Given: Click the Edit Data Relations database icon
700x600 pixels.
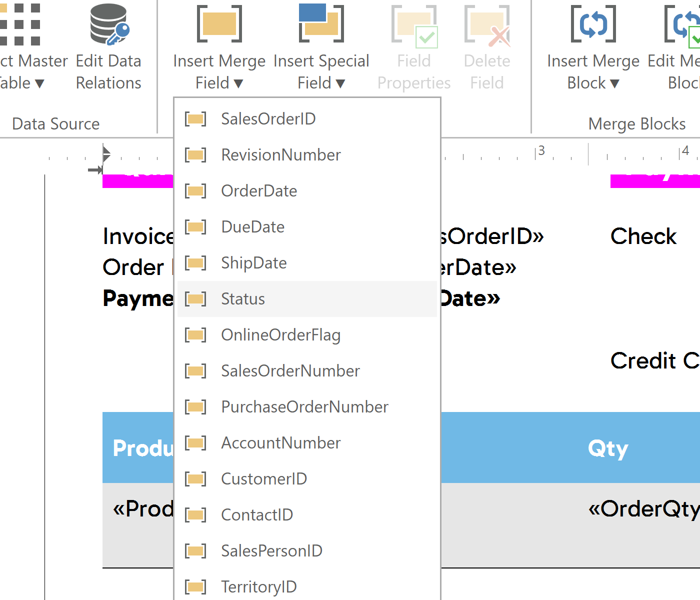Looking at the screenshot, I should click(x=109, y=24).
